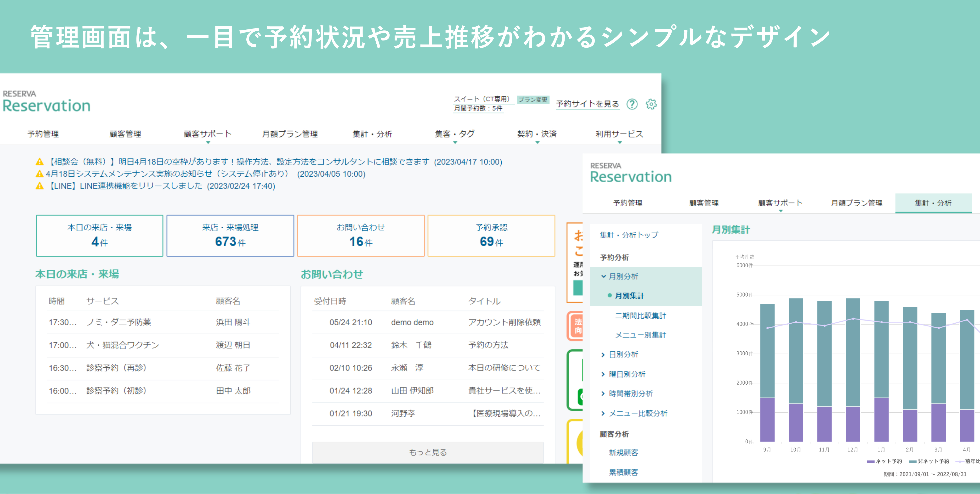The width and height of the screenshot is (980, 494).
Task: Open 集計・分析 menu in main window
Action: (372, 134)
